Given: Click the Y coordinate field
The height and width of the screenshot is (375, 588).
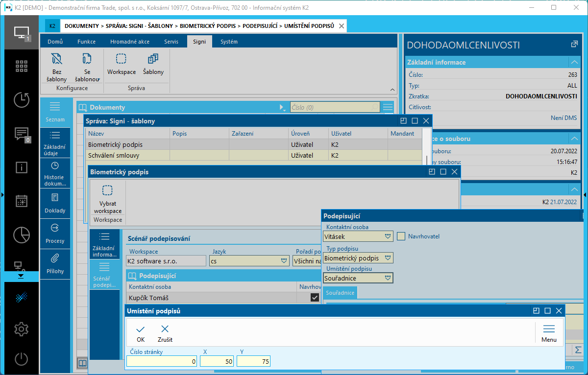Looking at the screenshot, I should coord(254,361).
